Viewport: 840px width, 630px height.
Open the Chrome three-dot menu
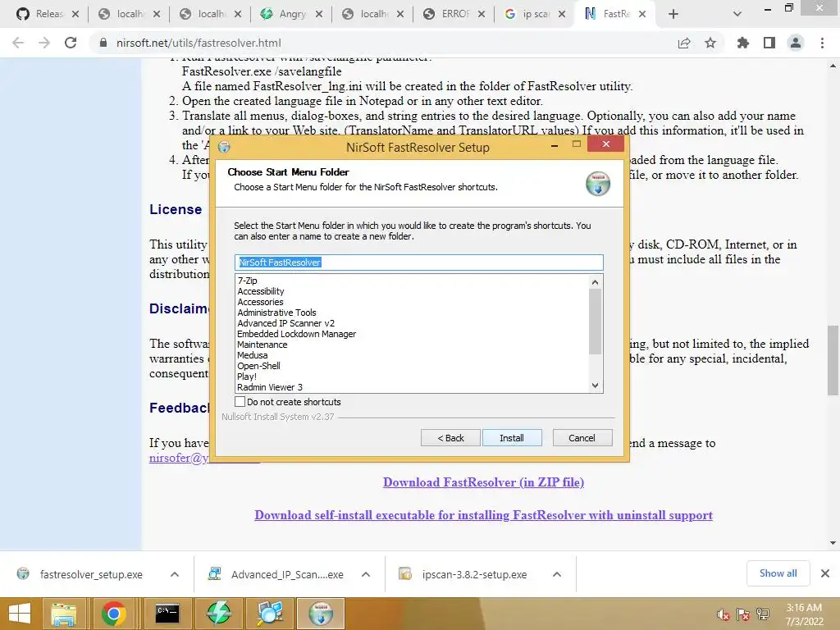click(822, 43)
